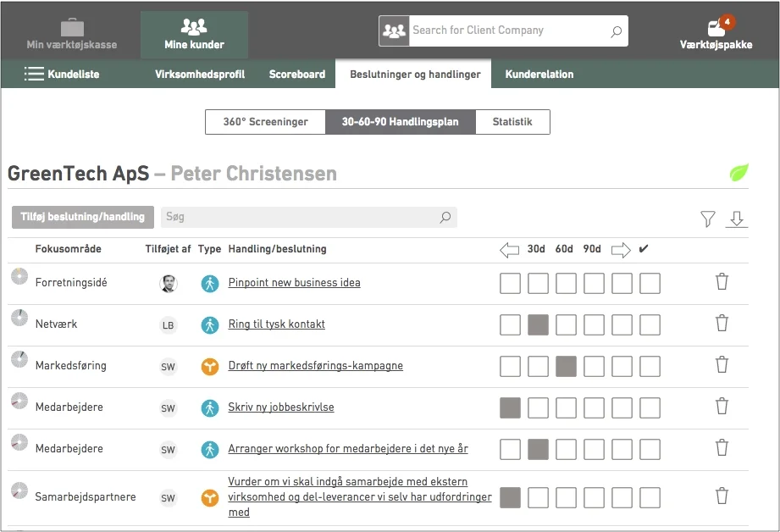Click author photo in Forretningsidé row
The width and height of the screenshot is (780, 532).
tap(169, 283)
